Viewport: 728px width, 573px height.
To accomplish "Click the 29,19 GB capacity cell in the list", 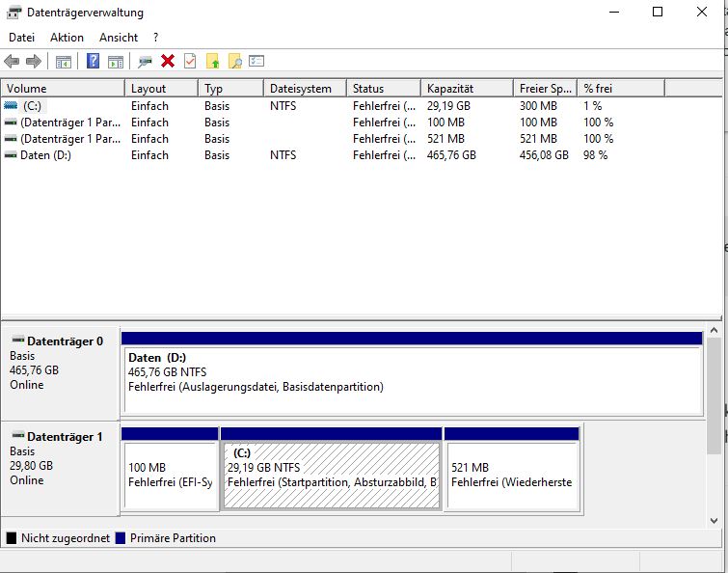I will (448, 106).
